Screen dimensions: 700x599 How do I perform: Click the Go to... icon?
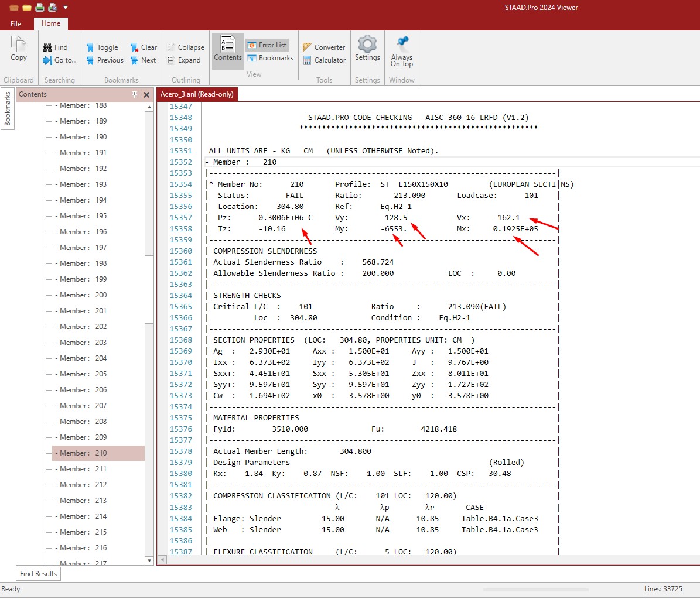pyautogui.click(x=59, y=60)
